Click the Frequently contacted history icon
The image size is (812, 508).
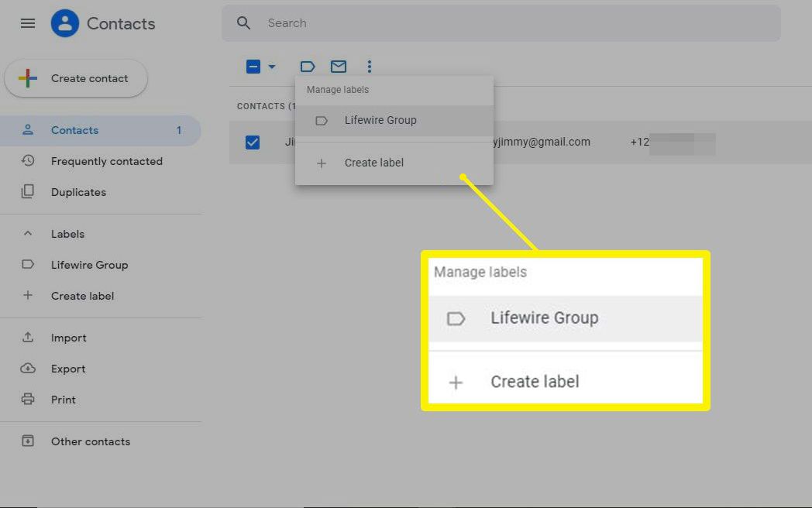28,160
